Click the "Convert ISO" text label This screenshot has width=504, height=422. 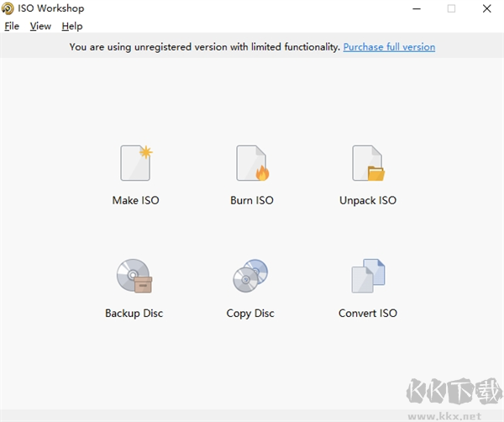coord(367,314)
